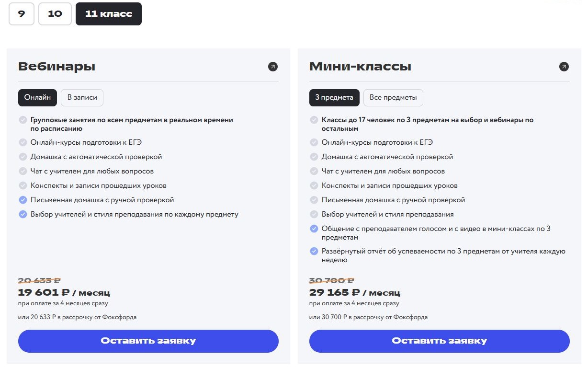The width and height of the screenshot is (588, 369).
Task: Click the blue checkmark next to 'Письменная домашка с ручной проверкой'
Action: [x=23, y=200]
